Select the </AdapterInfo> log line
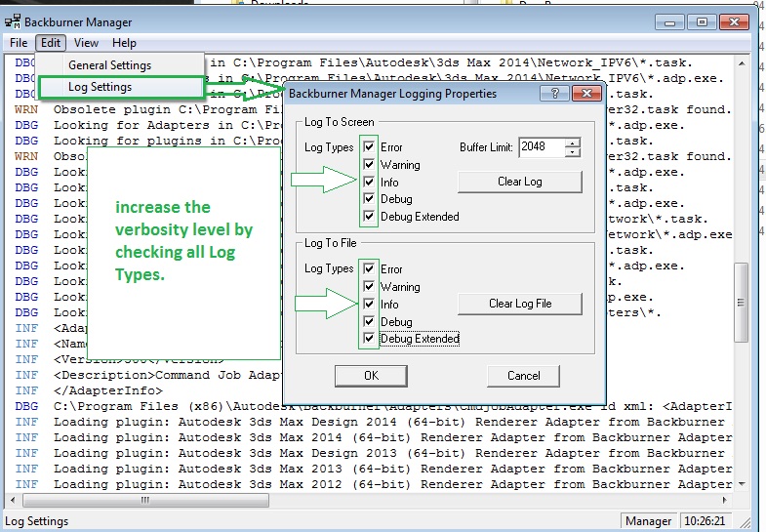 click(x=88, y=390)
